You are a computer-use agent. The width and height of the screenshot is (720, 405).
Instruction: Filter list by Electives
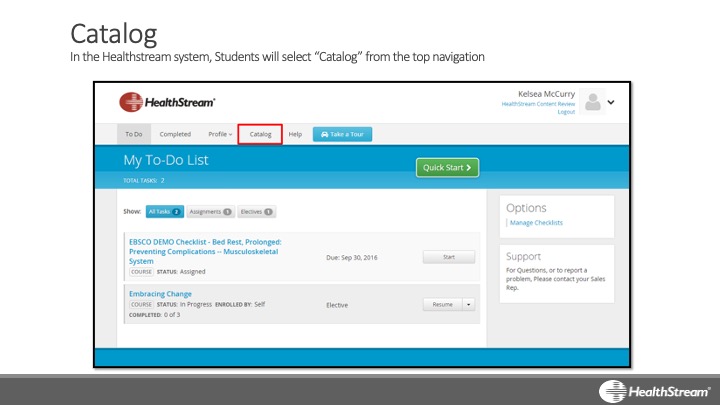coord(256,212)
